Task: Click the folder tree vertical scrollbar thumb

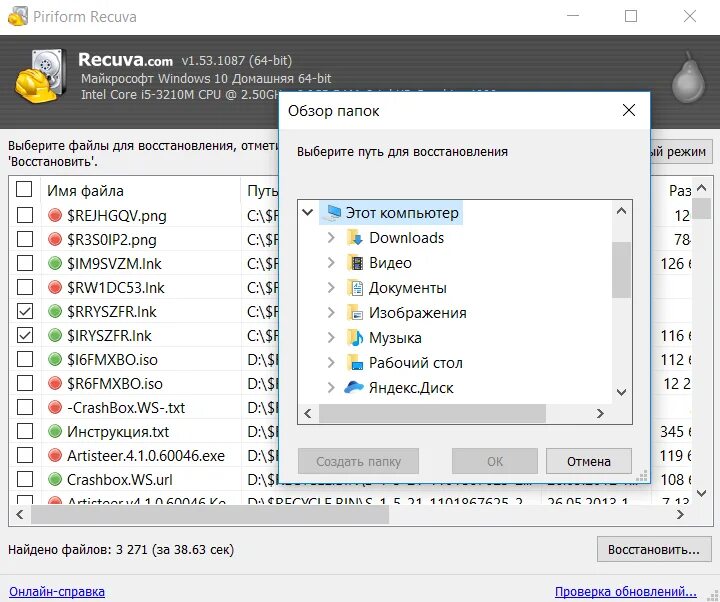Action: [x=621, y=270]
